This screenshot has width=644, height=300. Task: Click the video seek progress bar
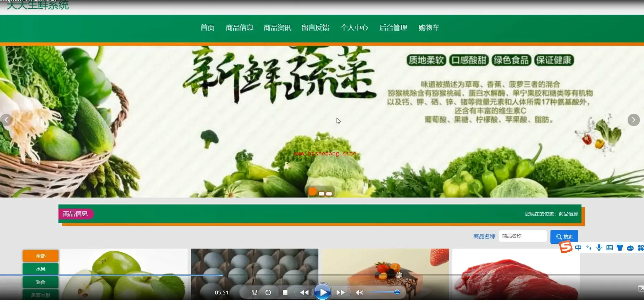pyautogui.click(x=322, y=275)
